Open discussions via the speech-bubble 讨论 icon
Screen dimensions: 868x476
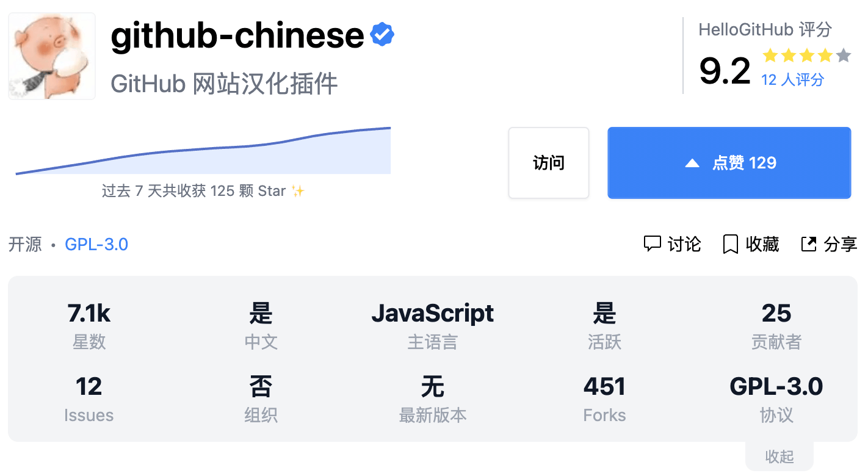coord(653,243)
